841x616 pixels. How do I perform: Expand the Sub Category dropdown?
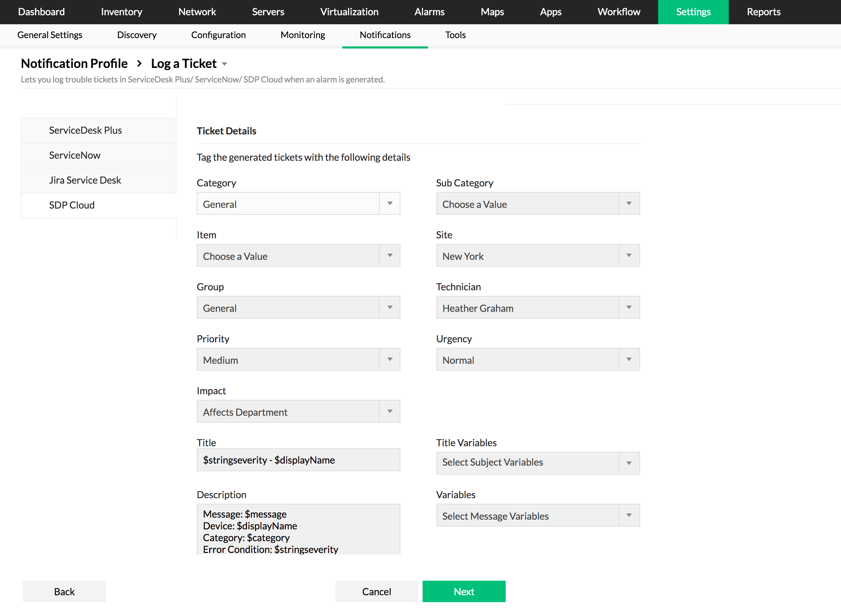coord(538,204)
